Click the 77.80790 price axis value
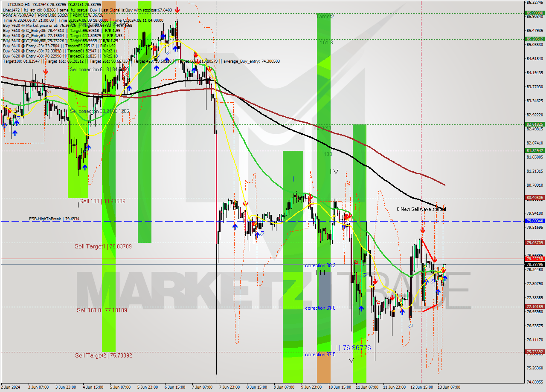The image size is (546, 392). (x=535, y=284)
